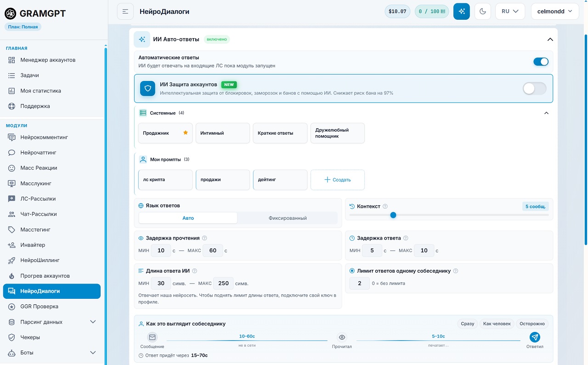588x365 pixels.
Task: Click the ИИ Защита аккаунтов shield icon
Action: [x=147, y=88]
